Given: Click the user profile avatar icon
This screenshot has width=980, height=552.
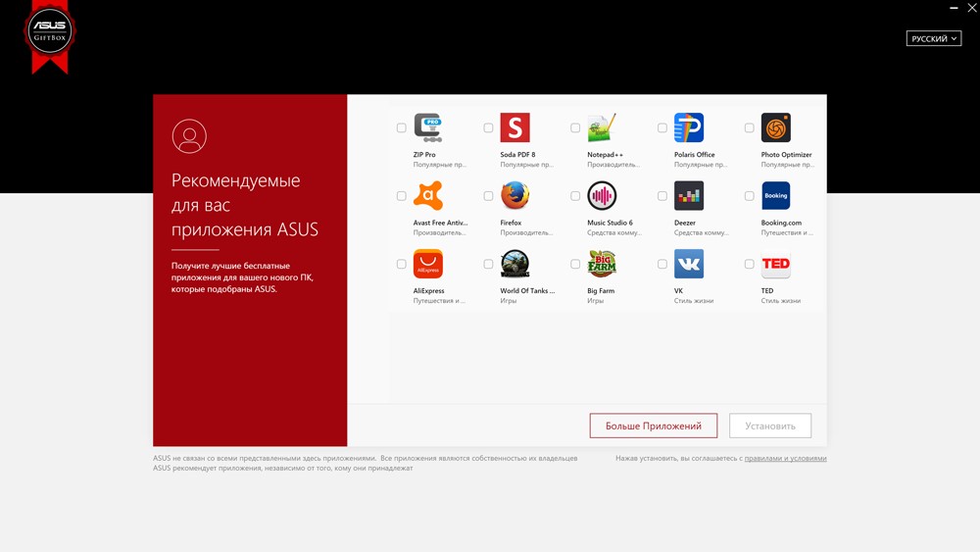Looking at the screenshot, I should click(189, 136).
